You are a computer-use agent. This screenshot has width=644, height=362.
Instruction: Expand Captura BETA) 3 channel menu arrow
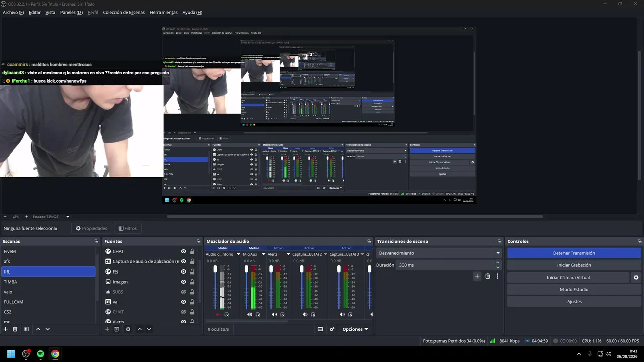(x=363, y=254)
